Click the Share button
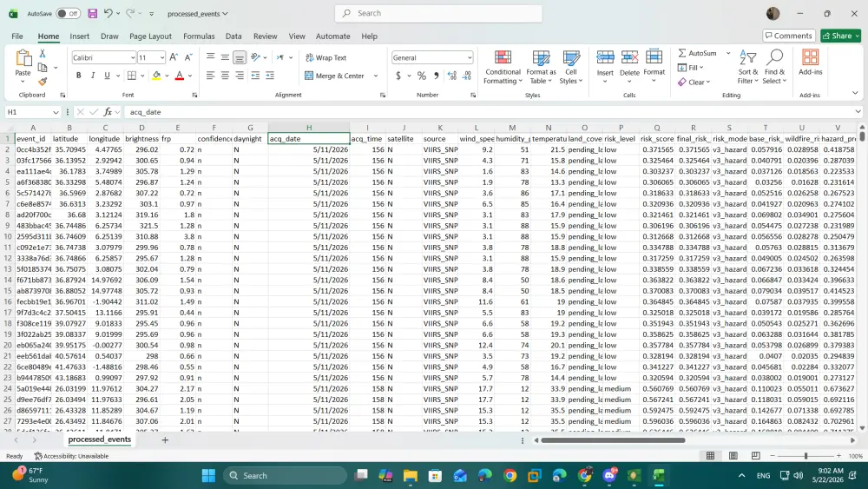Image resolution: width=868 pixels, height=489 pixels. (841, 36)
